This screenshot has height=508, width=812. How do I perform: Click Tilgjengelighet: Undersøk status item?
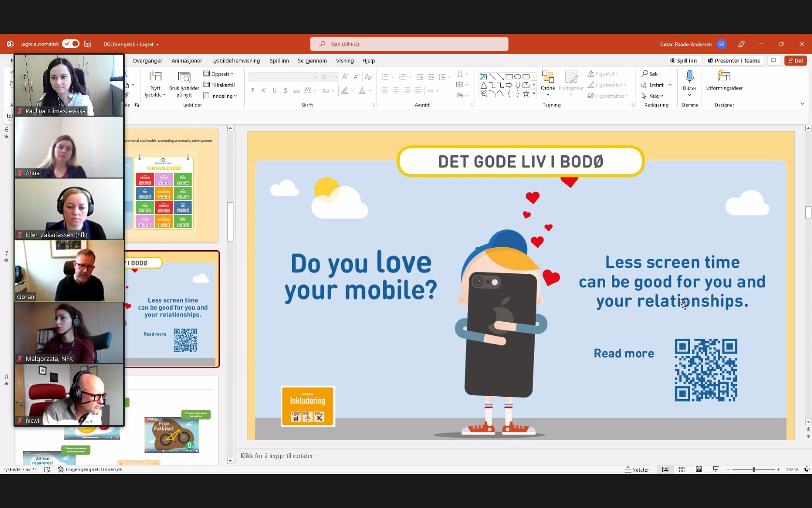point(90,470)
